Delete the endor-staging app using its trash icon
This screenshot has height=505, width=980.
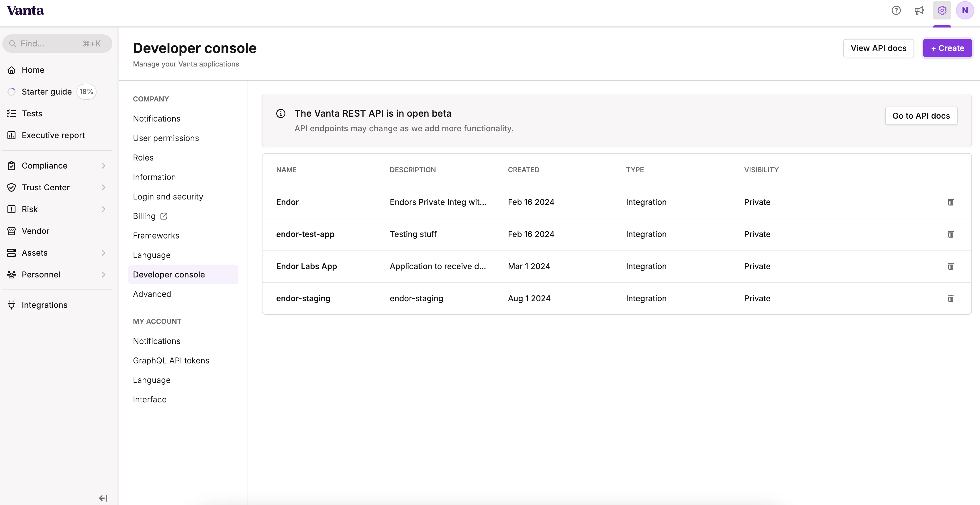point(951,298)
